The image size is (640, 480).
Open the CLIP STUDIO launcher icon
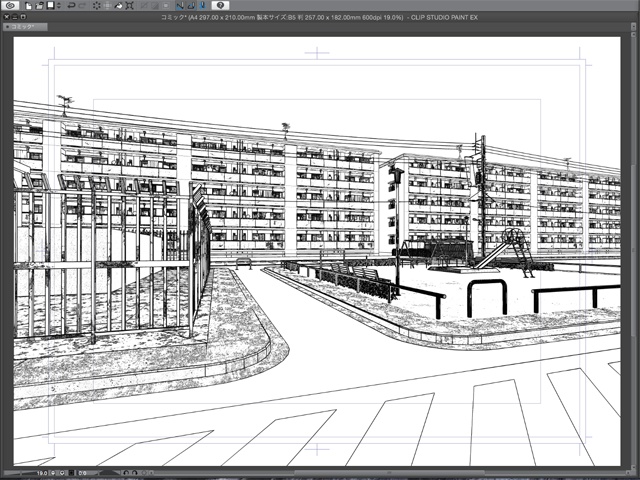(x=10, y=5)
